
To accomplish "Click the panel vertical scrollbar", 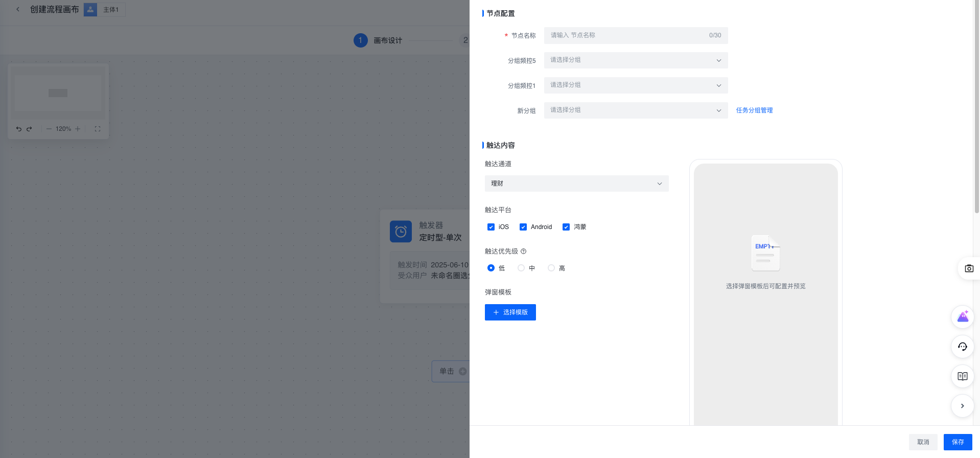I will pos(977,107).
